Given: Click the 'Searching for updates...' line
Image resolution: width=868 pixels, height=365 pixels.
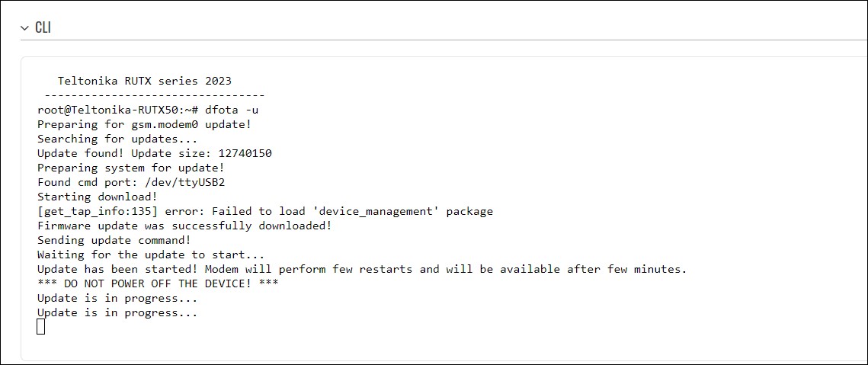Looking at the screenshot, I should pyautogui.click(x=117, y=139).
